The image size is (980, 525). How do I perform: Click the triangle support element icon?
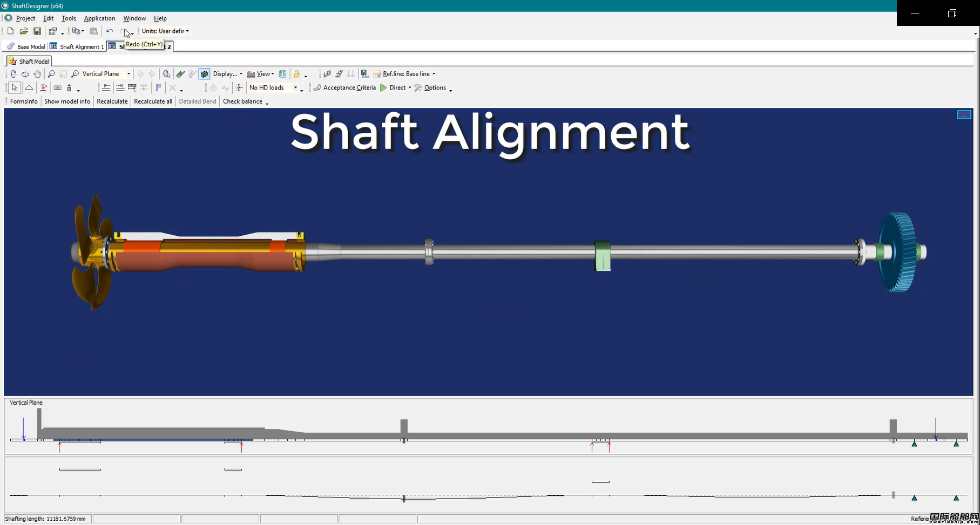29,87
